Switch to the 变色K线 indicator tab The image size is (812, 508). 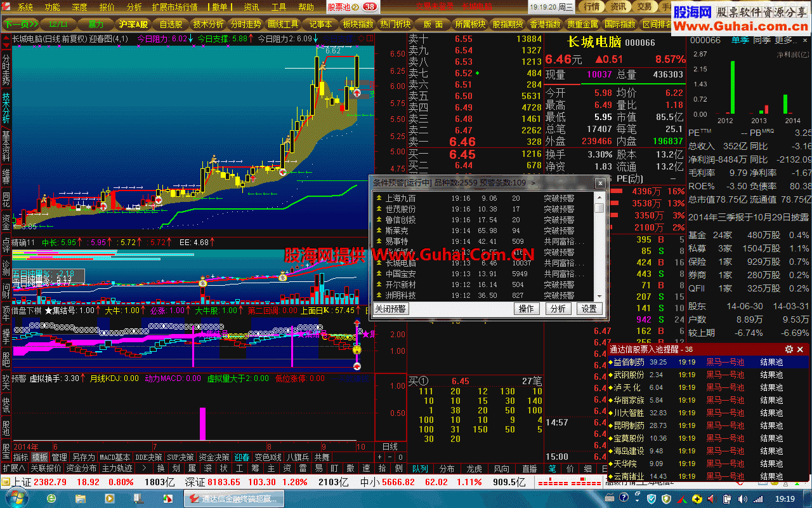(x=268, y=457)
